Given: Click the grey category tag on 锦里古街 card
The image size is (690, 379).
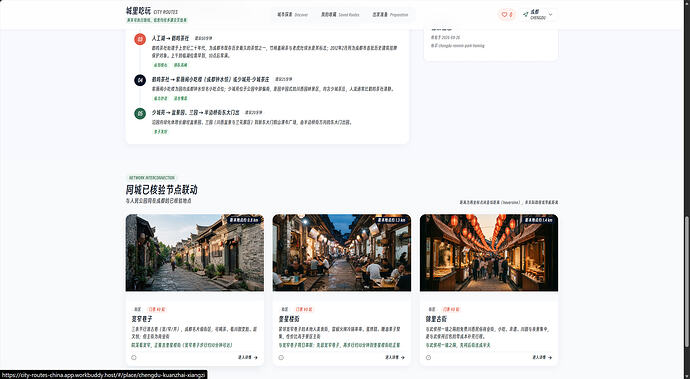Looking at the screenshot, I should point(432,310).
